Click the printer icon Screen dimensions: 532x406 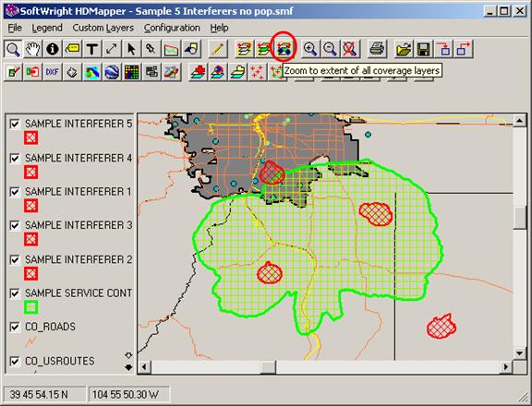coord(377,49)
